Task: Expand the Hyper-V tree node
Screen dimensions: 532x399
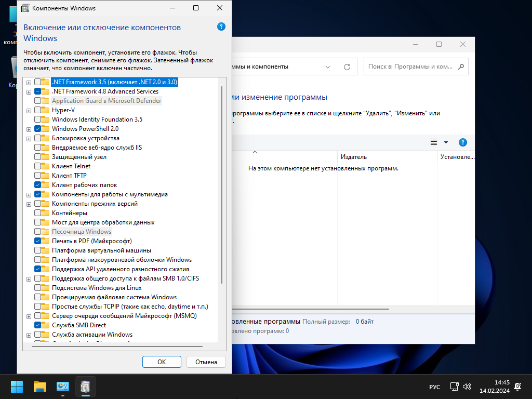Action: tap(29, 110)
